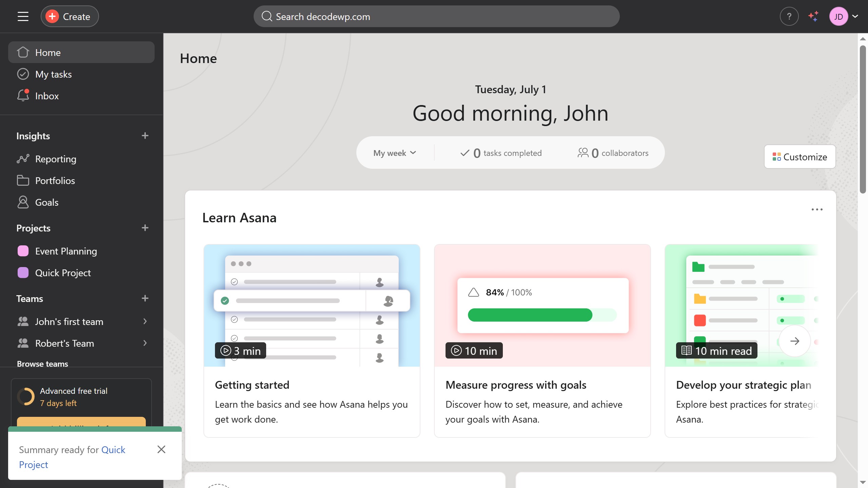Screen dimensions: 868x488
Task: Add a project with the Projects plus icon
Action: [x=145, y=228]
